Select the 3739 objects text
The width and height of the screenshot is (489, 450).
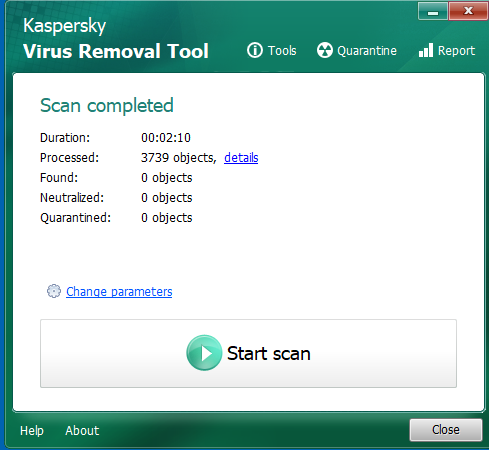[179, 158]
